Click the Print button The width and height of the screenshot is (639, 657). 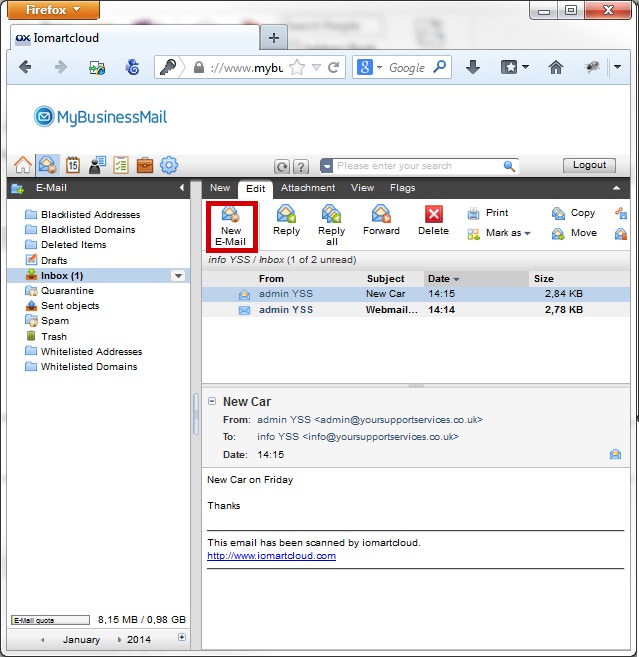pos(488,213)
